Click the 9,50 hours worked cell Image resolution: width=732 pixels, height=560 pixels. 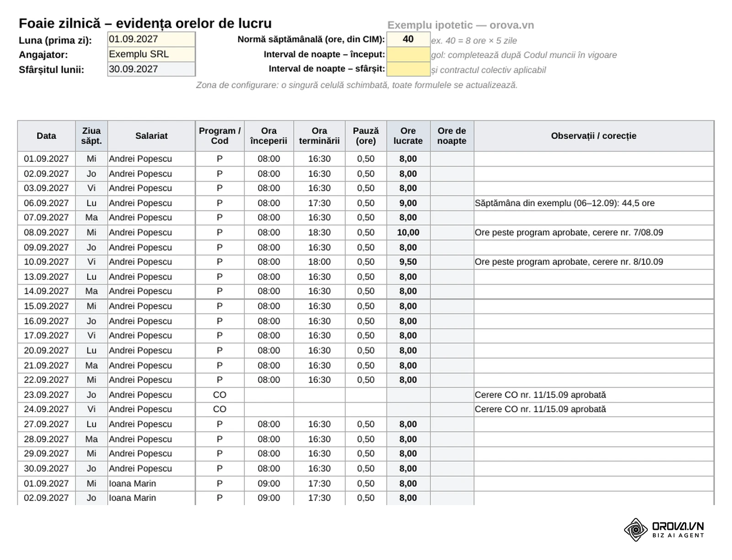point(408,262)
